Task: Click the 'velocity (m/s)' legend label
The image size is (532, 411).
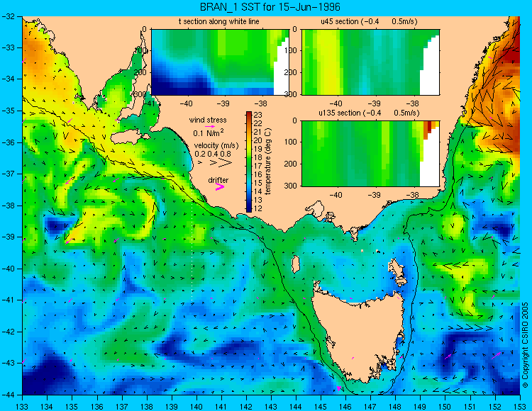Action: [x=216, y=145]
